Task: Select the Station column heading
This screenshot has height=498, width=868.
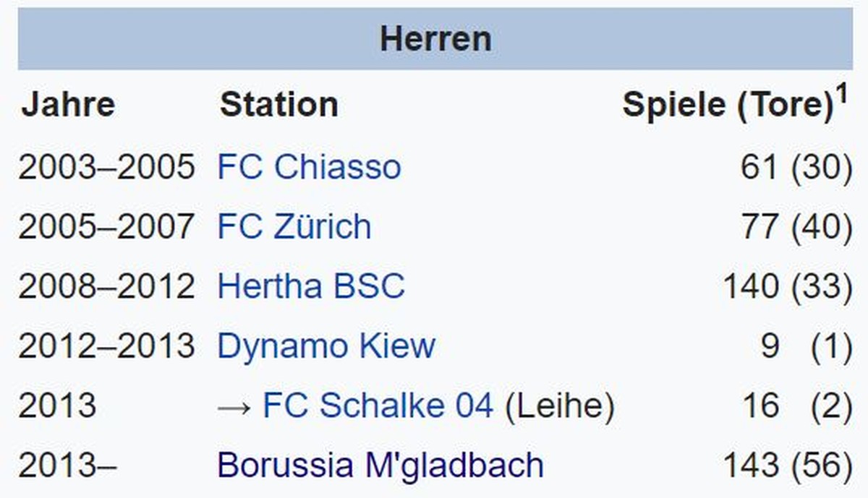Action: point(279,105)
